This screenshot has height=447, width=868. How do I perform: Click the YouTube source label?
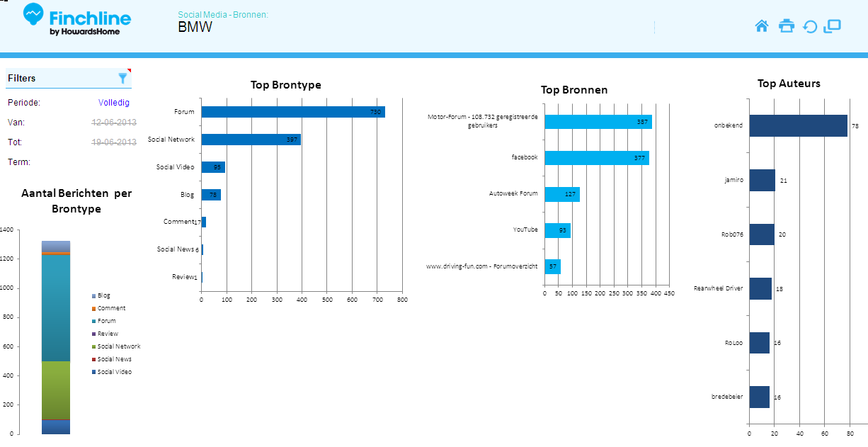[x=525, y=230]
